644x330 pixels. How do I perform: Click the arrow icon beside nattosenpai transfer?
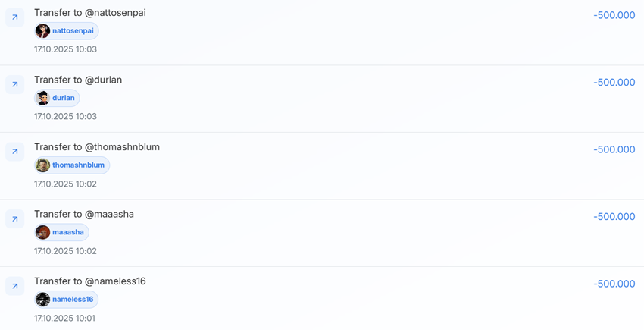(x=14, y=17)
